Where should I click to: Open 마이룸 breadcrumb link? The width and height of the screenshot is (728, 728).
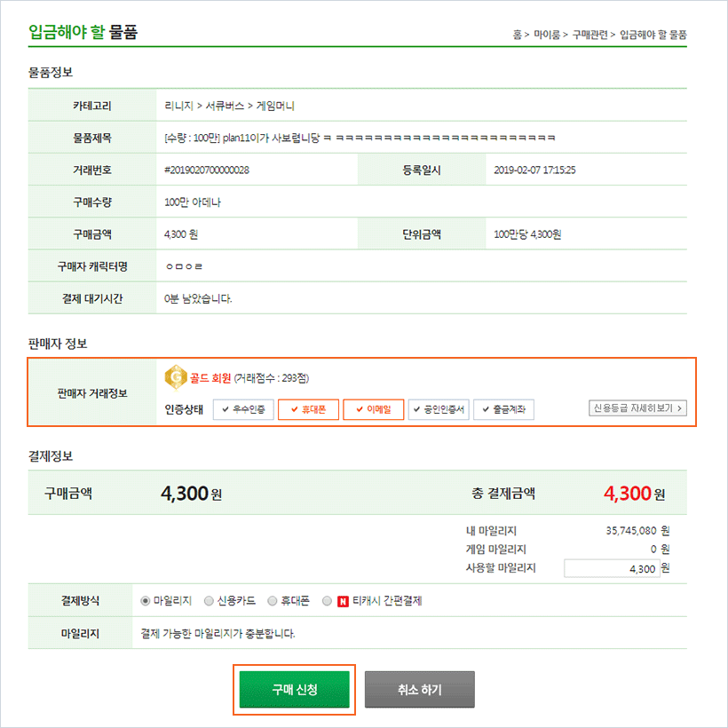[x=546, y=35]
